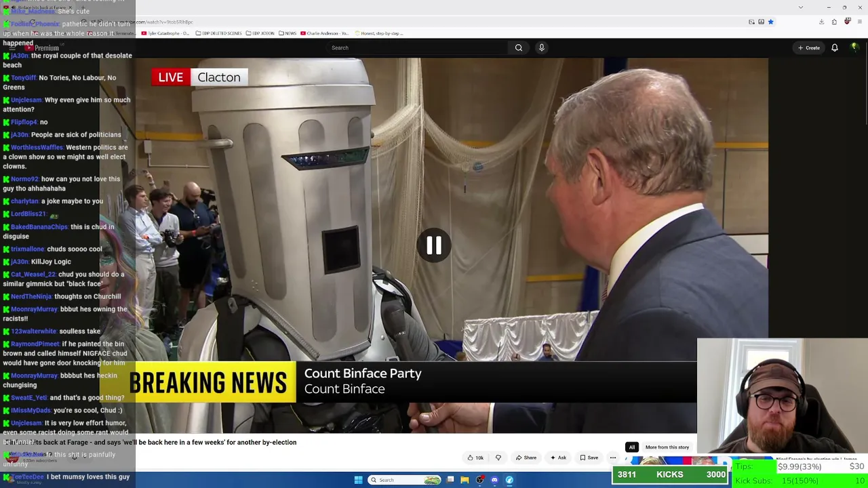
Task: Click the YouTube search magnifier button
Action: click(x=519, y=47)
